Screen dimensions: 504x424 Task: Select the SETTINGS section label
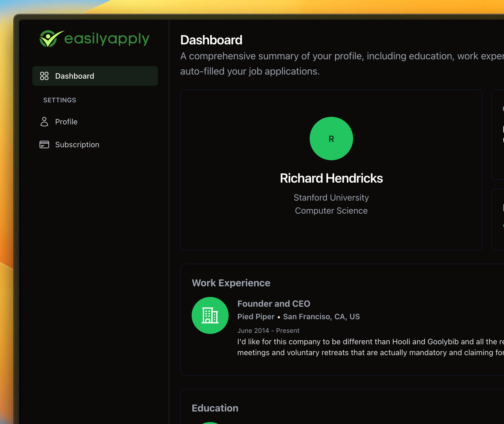pos(60,100)
